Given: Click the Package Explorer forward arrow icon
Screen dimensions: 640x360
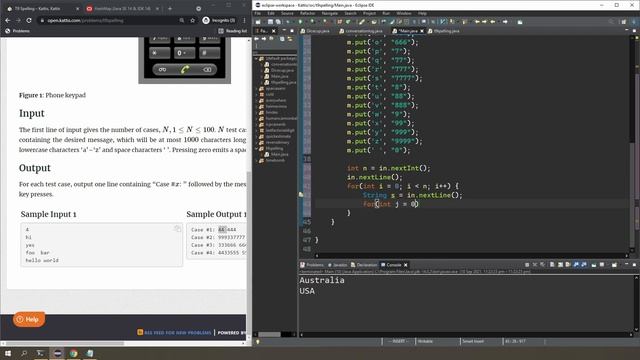Looking at the screenshot, I should (264, 39).
